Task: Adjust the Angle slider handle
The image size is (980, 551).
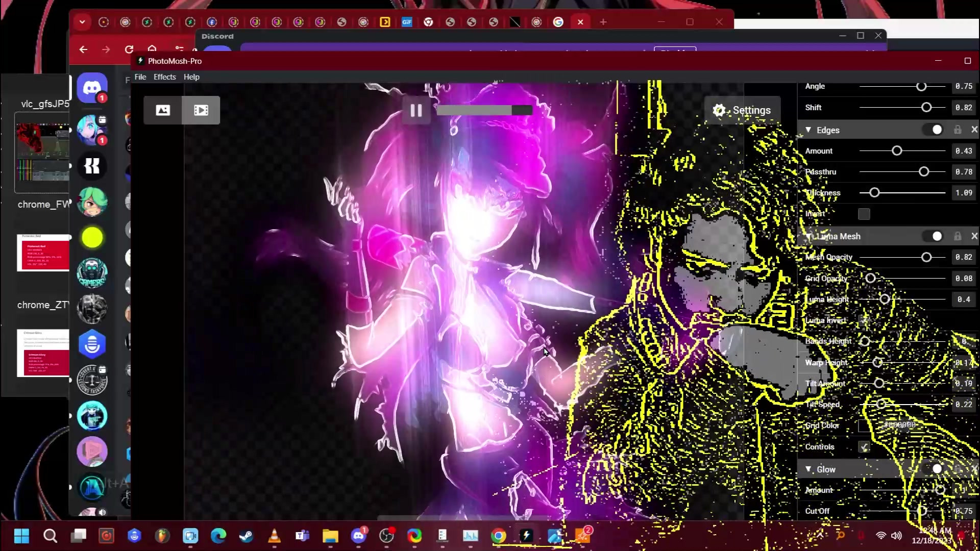Action: 921,87
